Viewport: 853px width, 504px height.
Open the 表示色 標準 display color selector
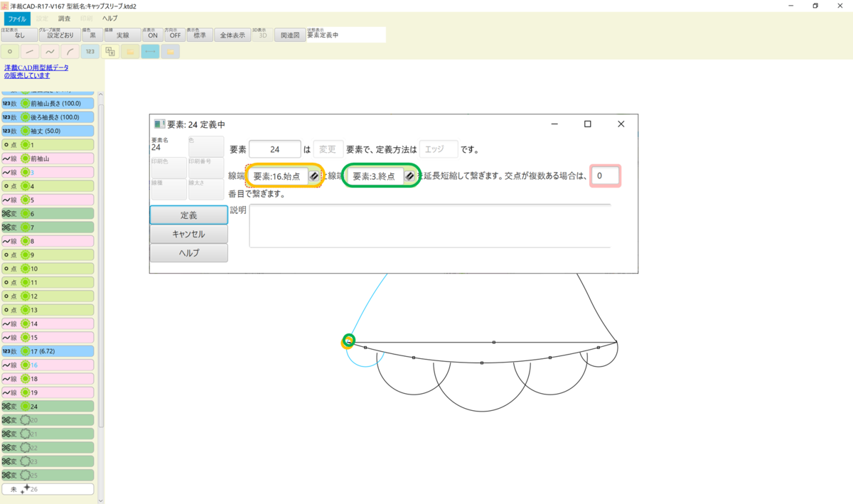(x=200, y=34)
